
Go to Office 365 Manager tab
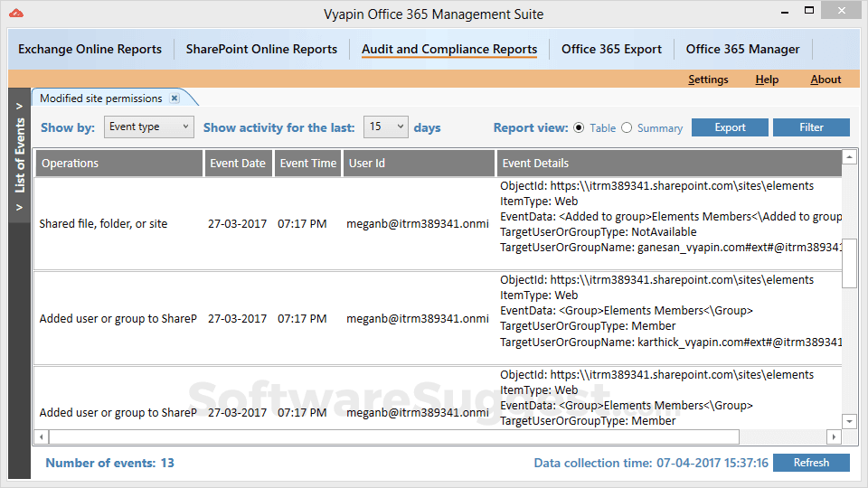(x=742, y=50)
